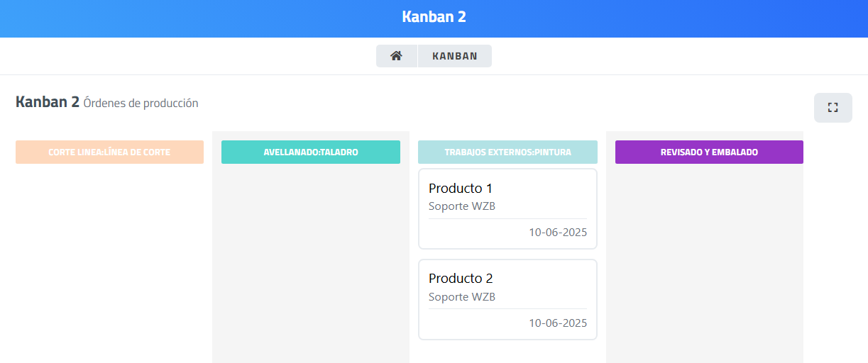Click the 10-06-2025 date on Producto 1
This screenshot has width=868, height=363.
tap(558, 233)
